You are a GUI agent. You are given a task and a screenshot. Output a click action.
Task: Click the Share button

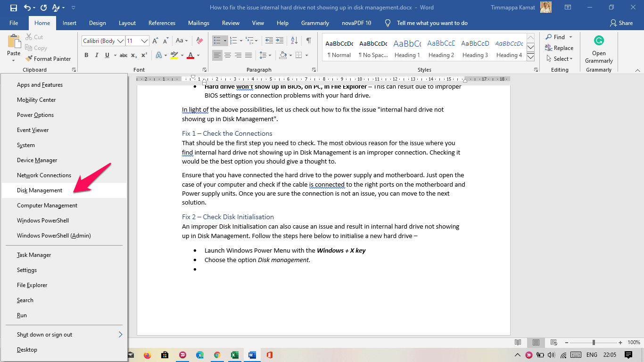621,23
